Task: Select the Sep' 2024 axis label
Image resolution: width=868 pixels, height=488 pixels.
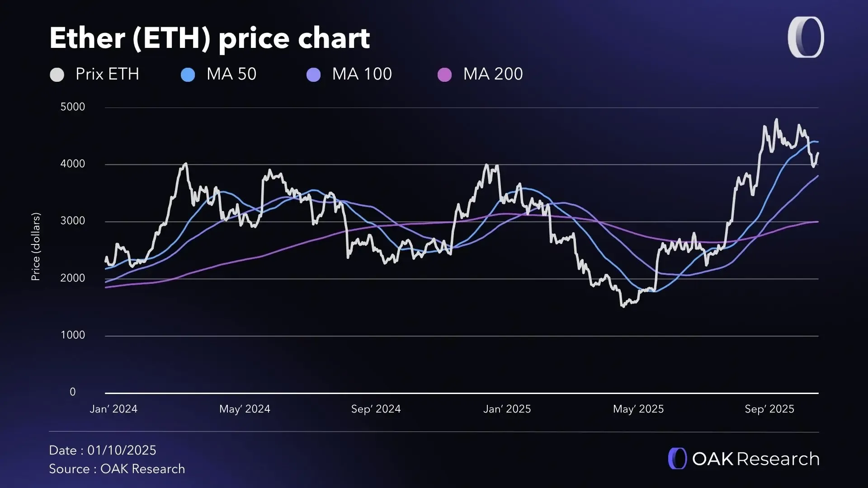Action: (x=376, y=409)
